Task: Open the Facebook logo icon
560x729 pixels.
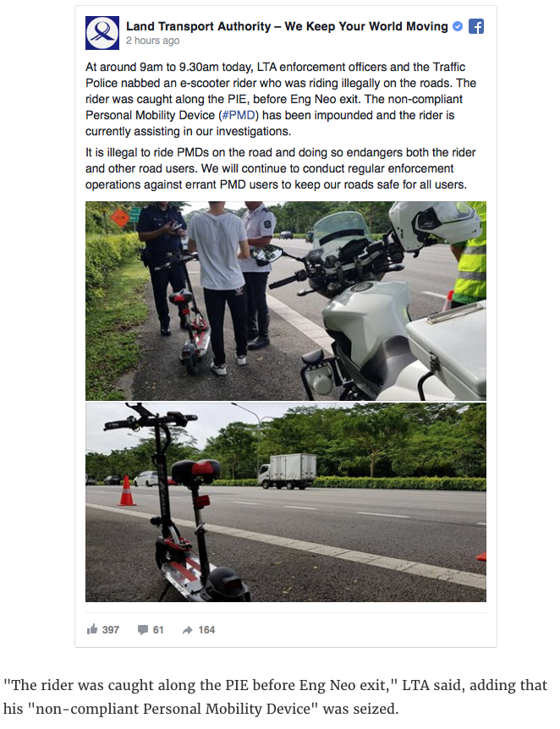Action: click(x=476, y=26)
